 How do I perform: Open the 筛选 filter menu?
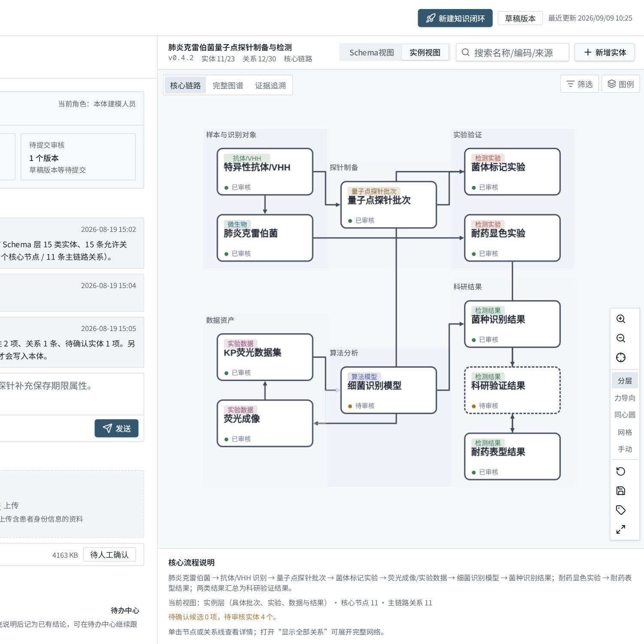tap(580, 84)
